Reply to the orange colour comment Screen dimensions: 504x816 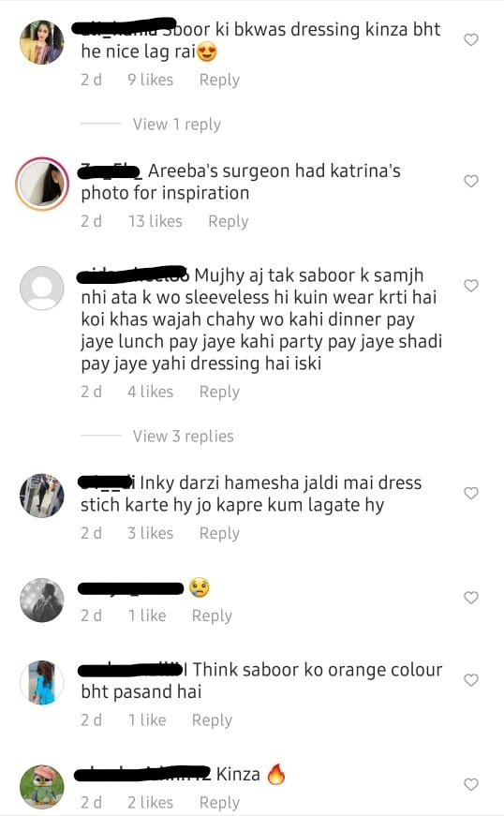click(212, 720)
